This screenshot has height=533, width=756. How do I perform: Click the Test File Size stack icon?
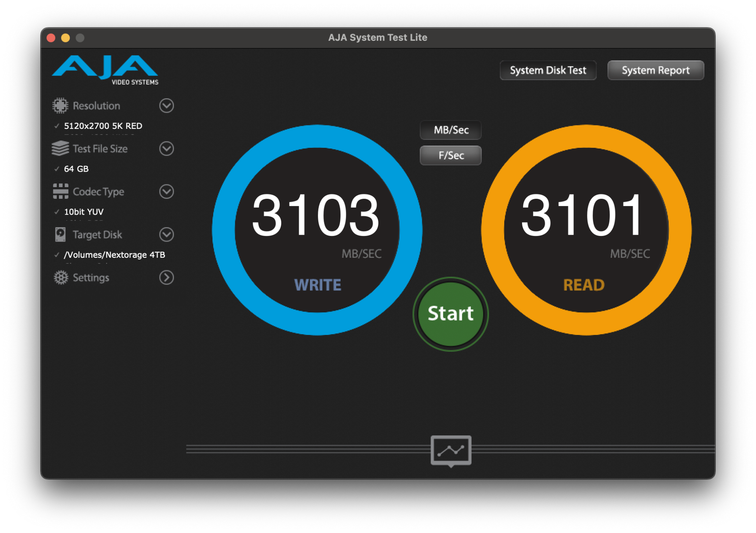60,149
